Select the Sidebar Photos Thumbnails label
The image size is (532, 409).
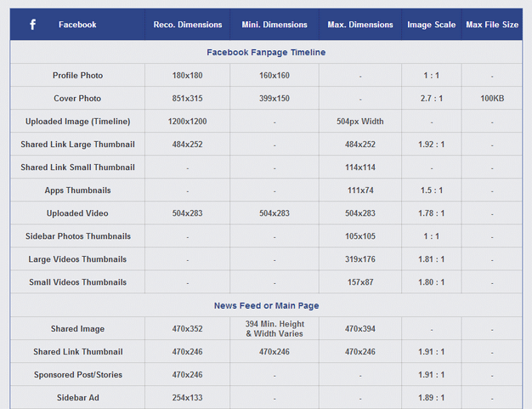point(78,236)
